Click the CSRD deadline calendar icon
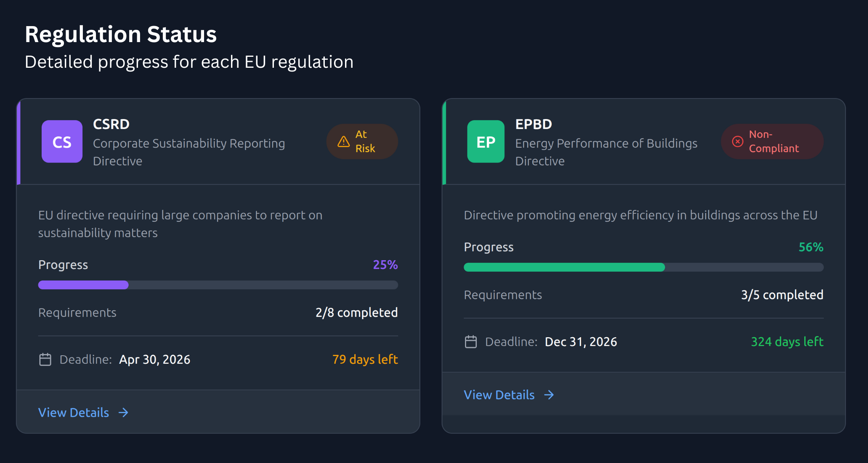This screenshot has width=868, height=463. click(45, 359)
